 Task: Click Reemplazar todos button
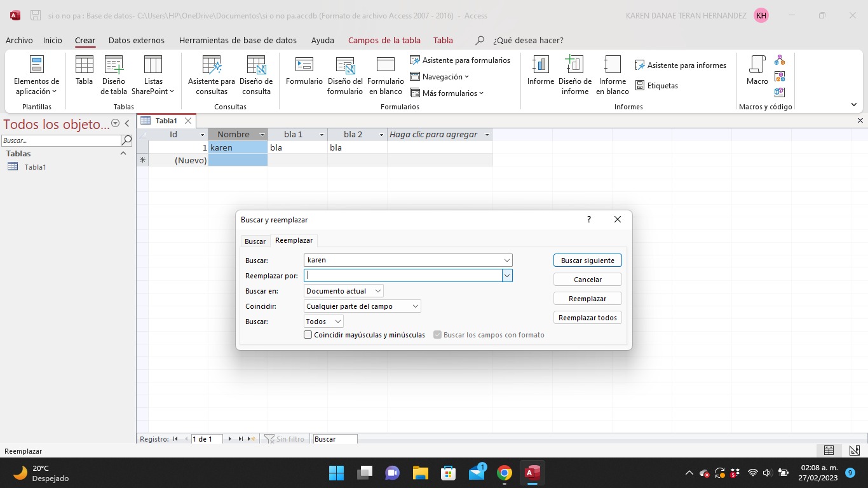(x=588, y=318)
